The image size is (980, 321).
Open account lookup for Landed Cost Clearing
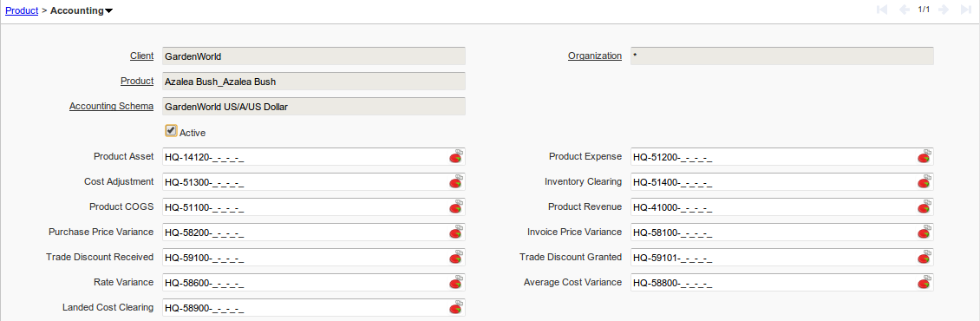click(457, 307)
